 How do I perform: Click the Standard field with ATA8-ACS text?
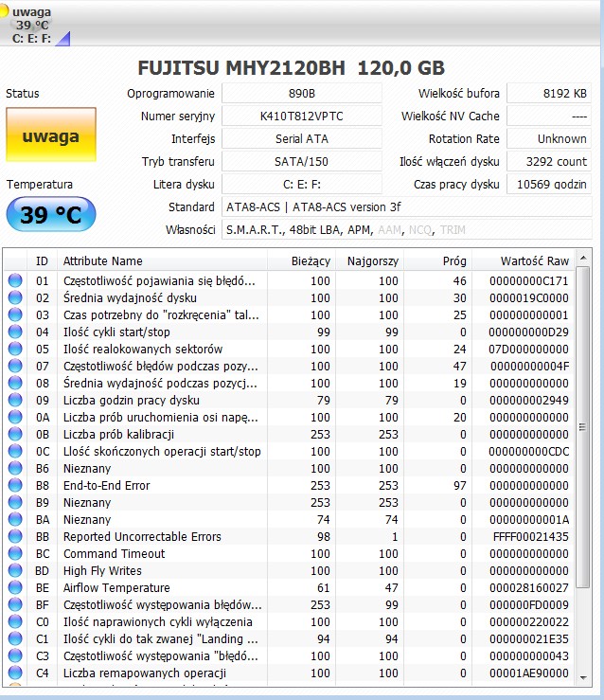[x=407, y=207]
